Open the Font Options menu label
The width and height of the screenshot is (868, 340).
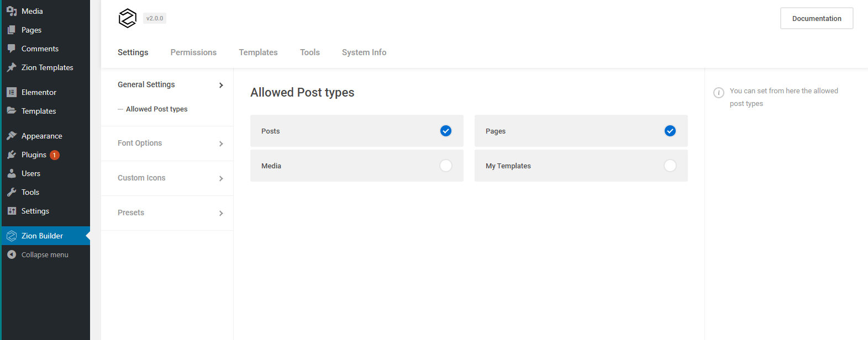[140, 143]
